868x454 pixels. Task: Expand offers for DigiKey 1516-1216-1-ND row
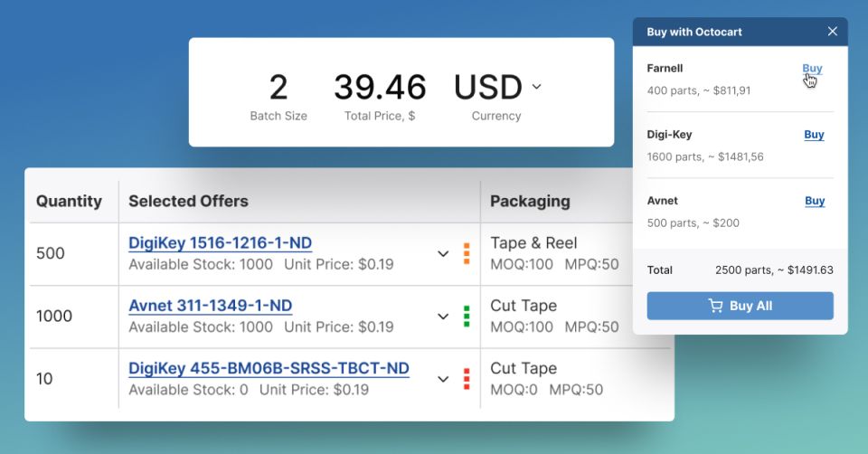click(443, 254)
